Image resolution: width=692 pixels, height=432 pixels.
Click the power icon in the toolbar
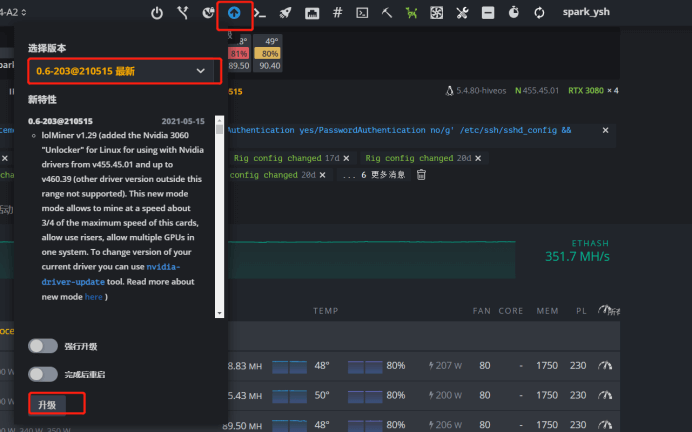[x=157, y=13]
